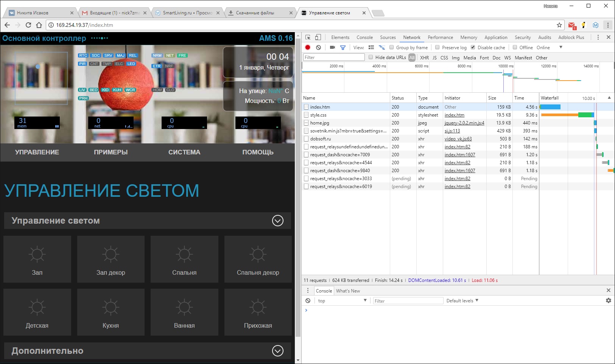The width and height of the screenshot is (615, 364).
Task: Collapse the Управление светом section
Action: pyautogui.click(x=277, y=221)
